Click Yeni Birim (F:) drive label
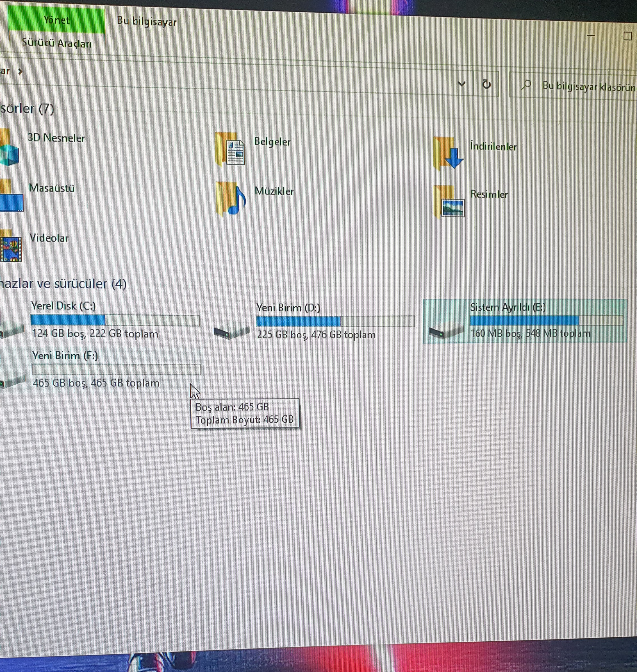This screenshot has height=672, width=637. tap(65, 356)
